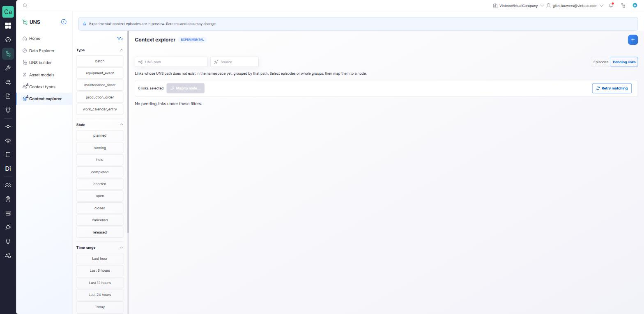This screenshot has width=644, height=314.
Task: Toggle the batch type filter
Action: coord(100,61)
